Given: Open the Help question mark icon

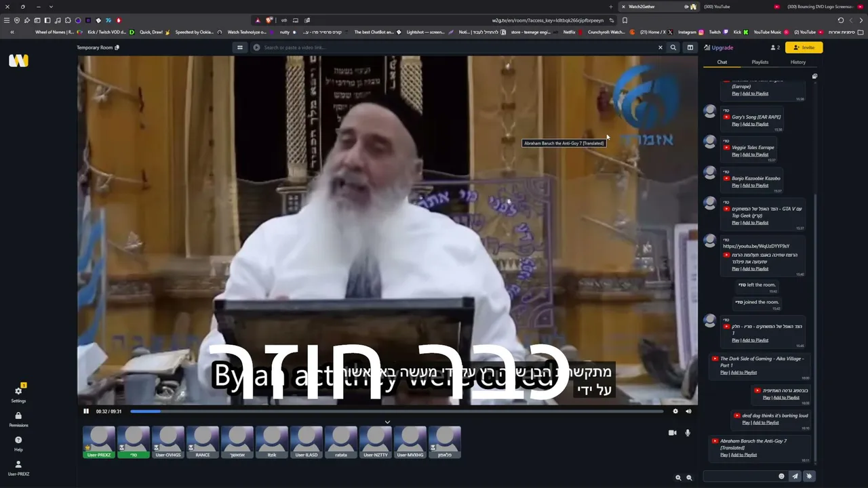Looking at the screenshot, I should (18, 443).
